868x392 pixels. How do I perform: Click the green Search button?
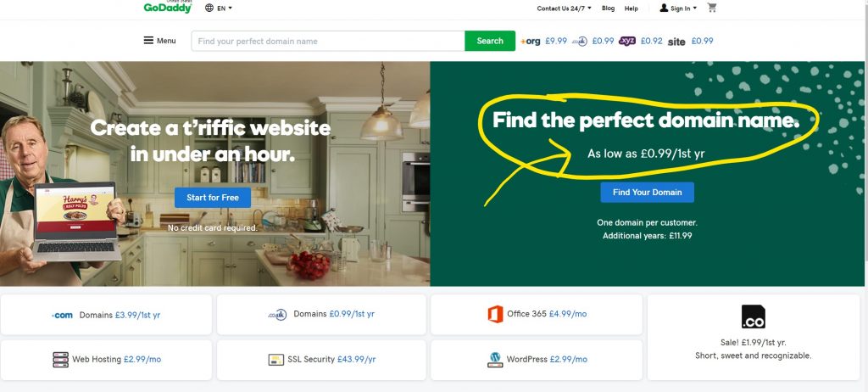pos(490,41)
